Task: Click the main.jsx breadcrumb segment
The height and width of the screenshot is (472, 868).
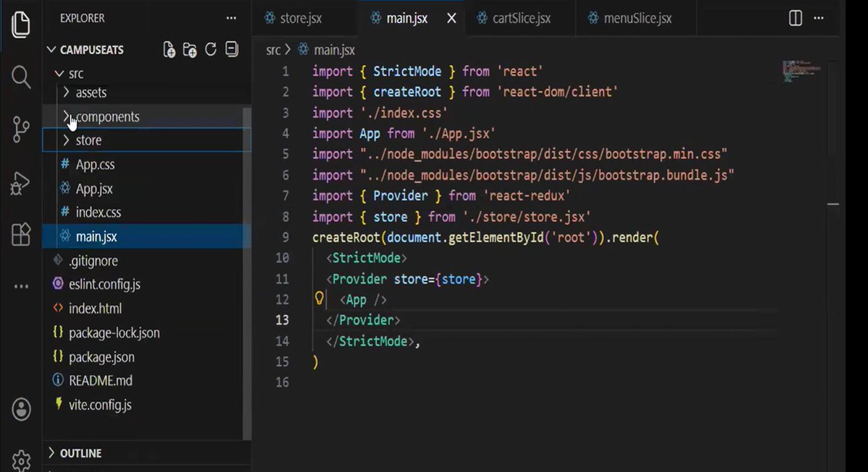Action: (327, 50)
